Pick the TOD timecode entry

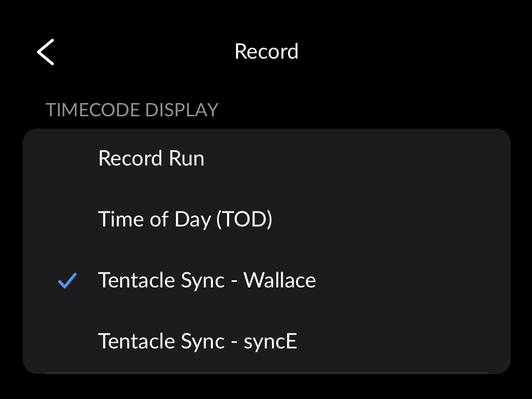(266, 219)
